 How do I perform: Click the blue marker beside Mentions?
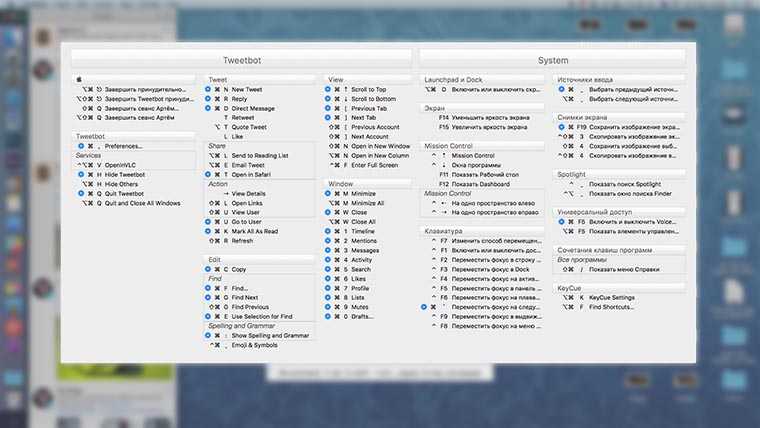click(x=328, y=240)
